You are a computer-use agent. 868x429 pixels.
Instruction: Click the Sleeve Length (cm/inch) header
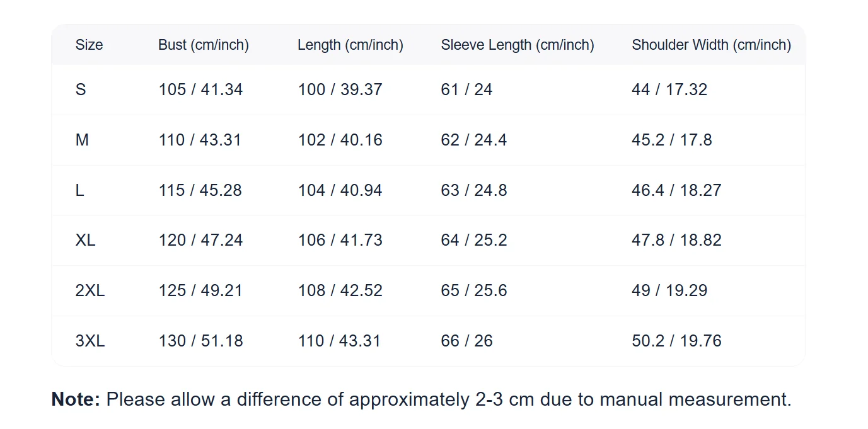pos(518,45)
